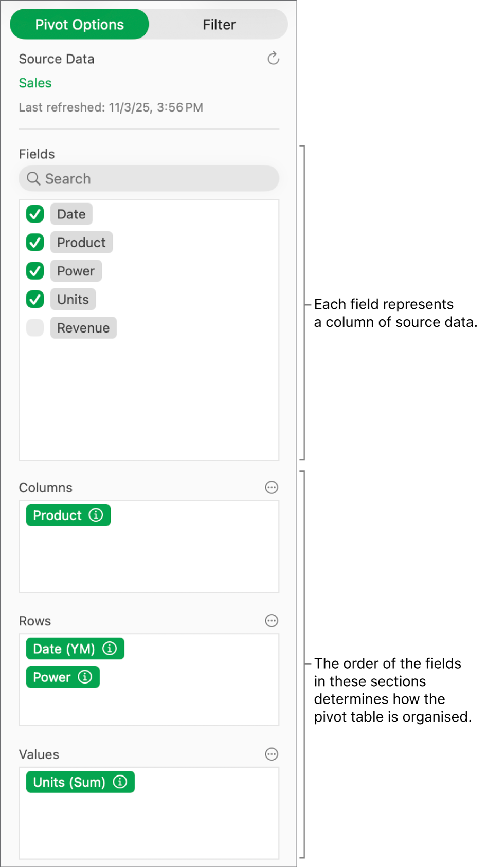Open the Columns section options menu

point(272,487)
